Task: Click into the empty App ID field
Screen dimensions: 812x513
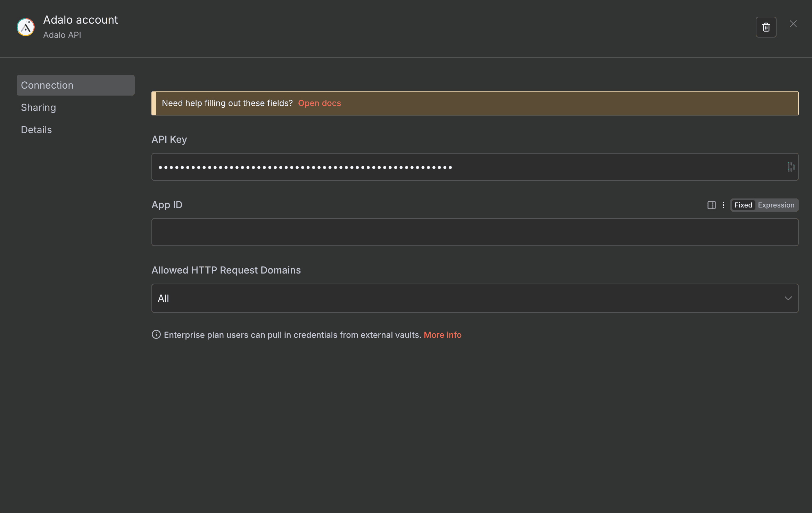Action: click(x=474, y=232)
